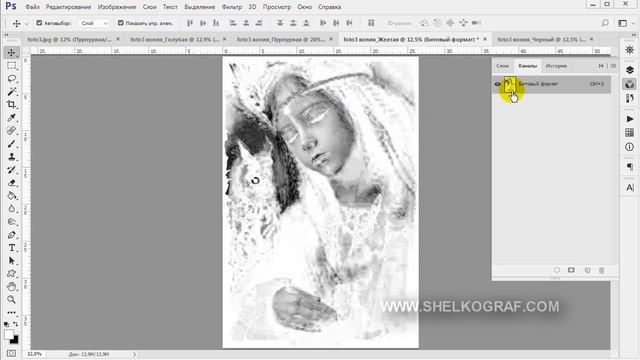
Task: Select the Magic Wand tool
Action: point(11,91)
